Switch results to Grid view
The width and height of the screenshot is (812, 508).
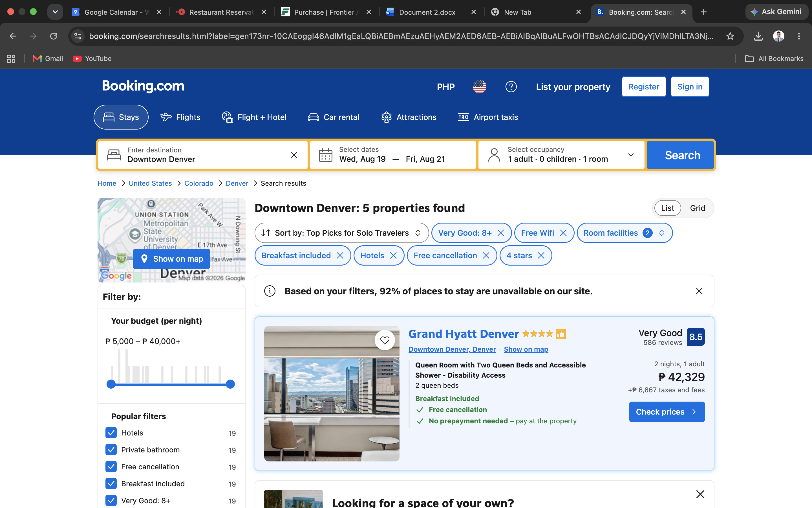698,208
